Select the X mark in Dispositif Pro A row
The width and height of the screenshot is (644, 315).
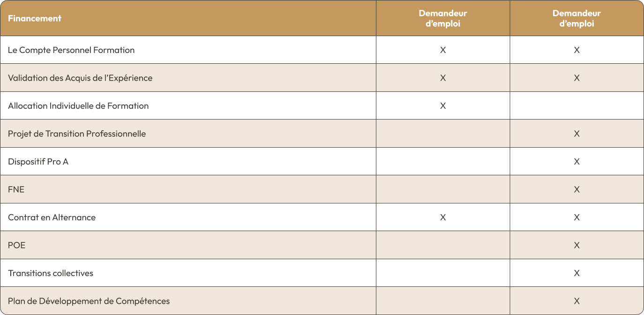tap(577, 162)
